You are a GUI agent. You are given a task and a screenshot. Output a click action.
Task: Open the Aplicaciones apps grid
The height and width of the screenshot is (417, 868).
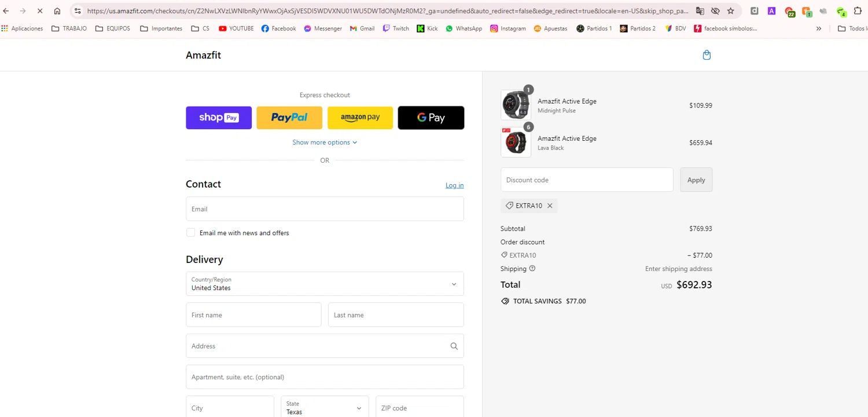[x=22, y=28]
